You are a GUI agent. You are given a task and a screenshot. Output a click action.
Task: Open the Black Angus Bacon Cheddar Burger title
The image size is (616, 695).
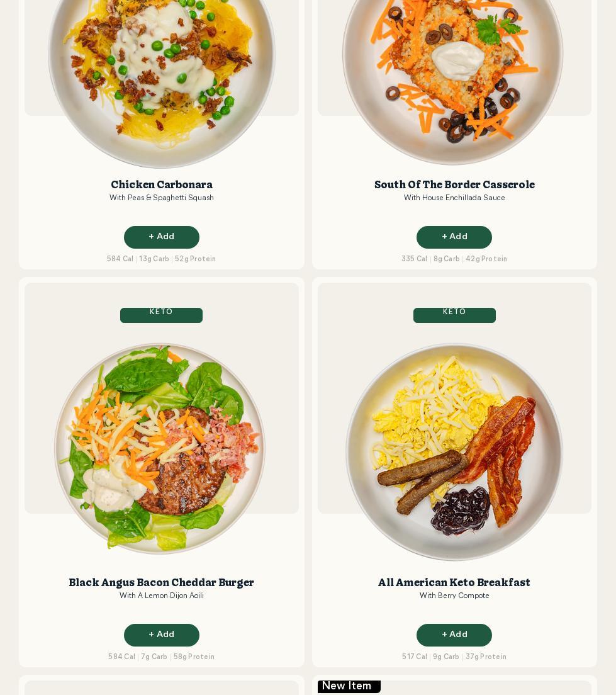pyautogui.click(x=161, y=582)
